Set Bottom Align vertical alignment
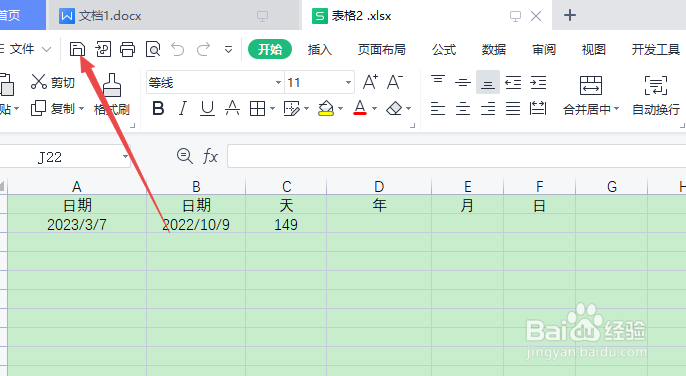The image size is (686, 376). click(488, 82)
